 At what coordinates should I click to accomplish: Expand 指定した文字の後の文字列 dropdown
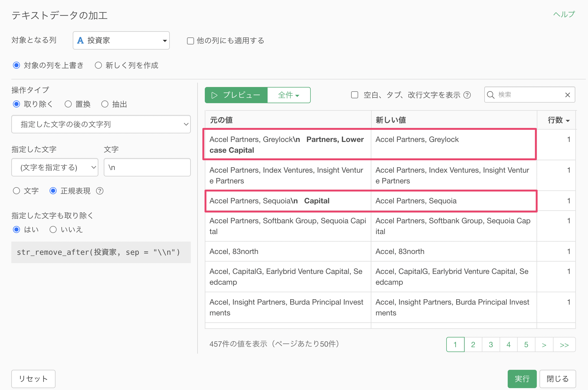click(x=101, y=124)
